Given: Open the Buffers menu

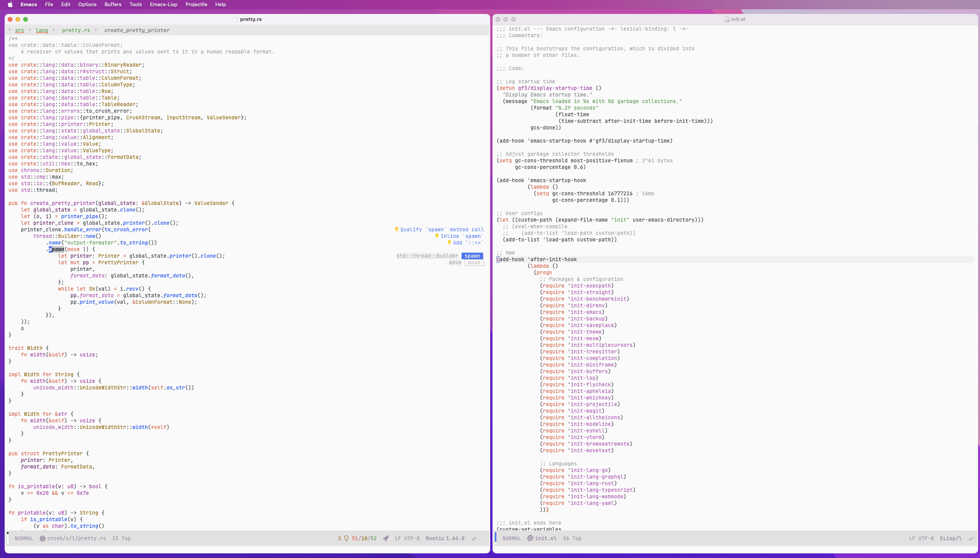Looking at the screenshot, I should click(x=113, y=5).
